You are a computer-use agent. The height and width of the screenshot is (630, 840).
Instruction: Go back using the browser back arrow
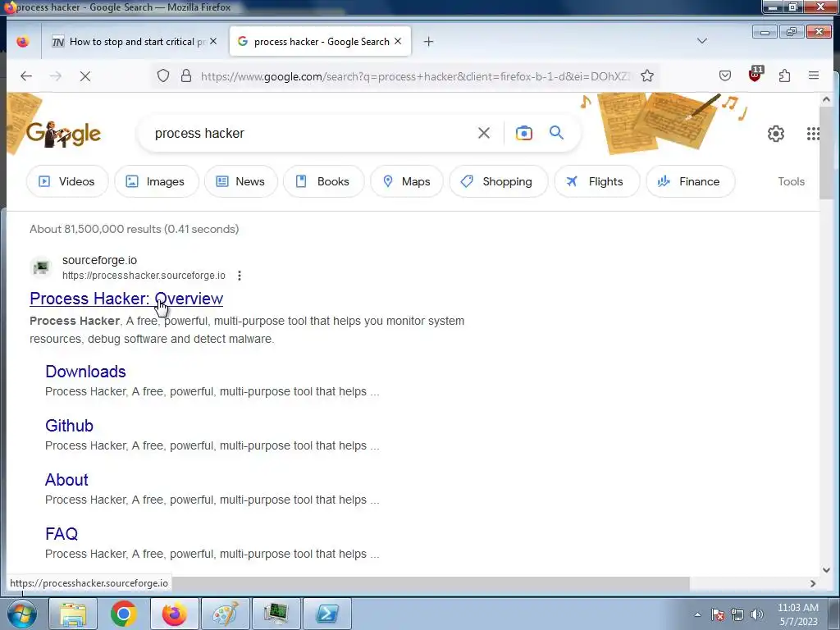coord(25,76)
